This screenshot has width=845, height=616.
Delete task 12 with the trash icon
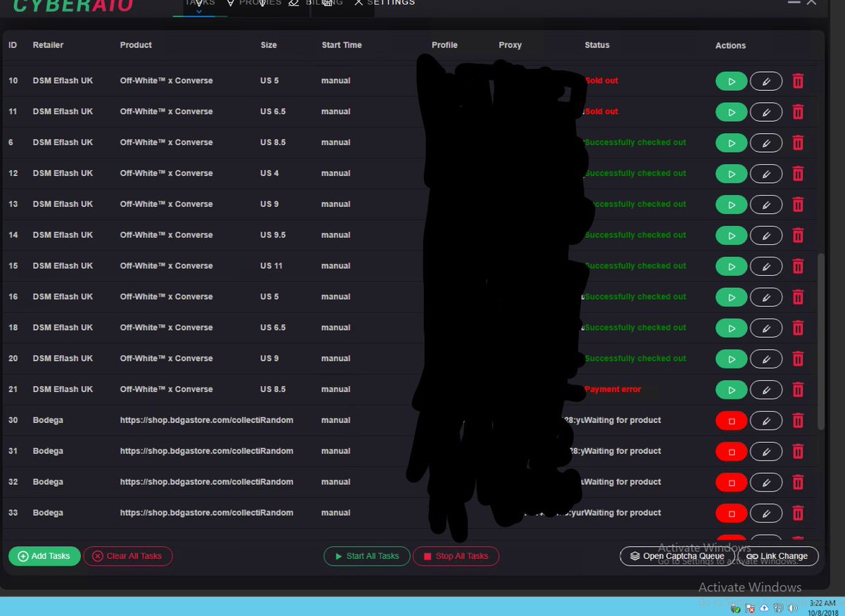tap(798, 174)
